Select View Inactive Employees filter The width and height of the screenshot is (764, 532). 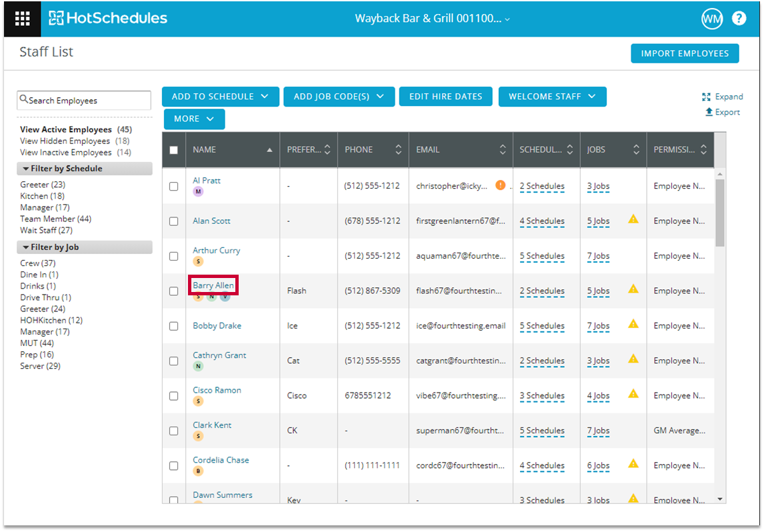[x=75, y=153]
